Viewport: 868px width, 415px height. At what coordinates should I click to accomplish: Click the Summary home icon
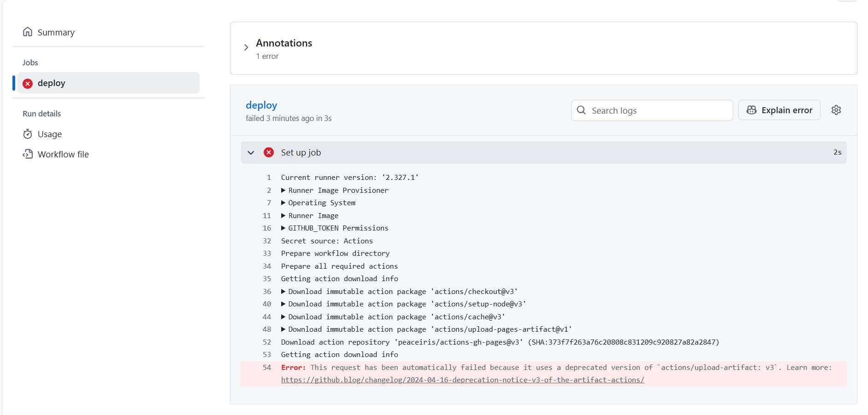(x=28, y=32)
